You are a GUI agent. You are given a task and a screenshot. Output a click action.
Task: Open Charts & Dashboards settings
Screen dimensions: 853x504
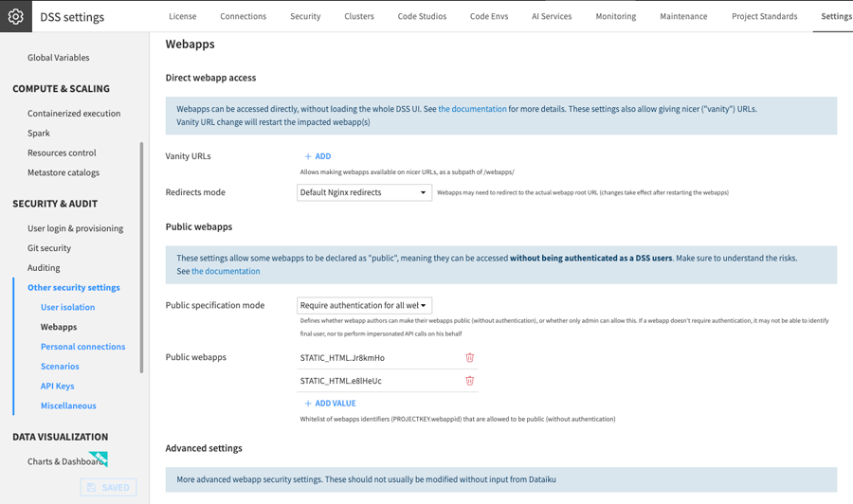point(65,461)
